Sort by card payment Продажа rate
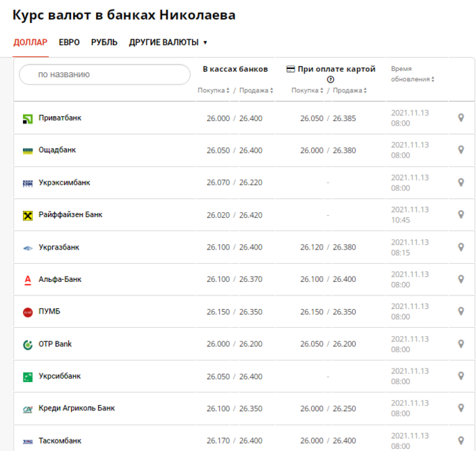This screenshot has height=451, width=476. point(350,91)
